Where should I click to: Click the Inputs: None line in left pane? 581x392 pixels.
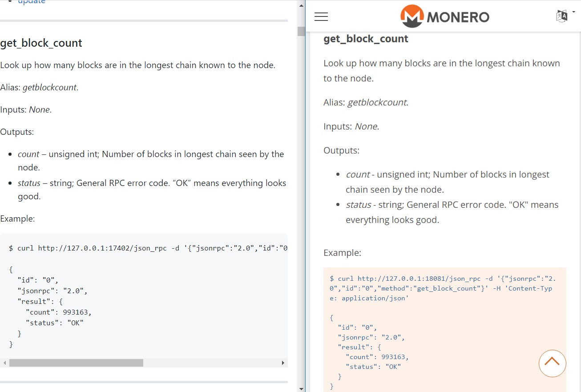(x=26, y=109)
